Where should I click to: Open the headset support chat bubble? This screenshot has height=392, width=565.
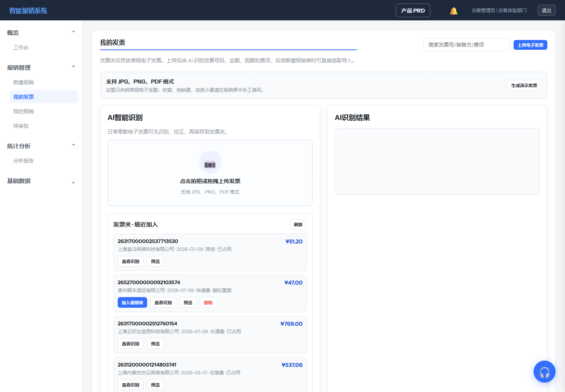545,372
